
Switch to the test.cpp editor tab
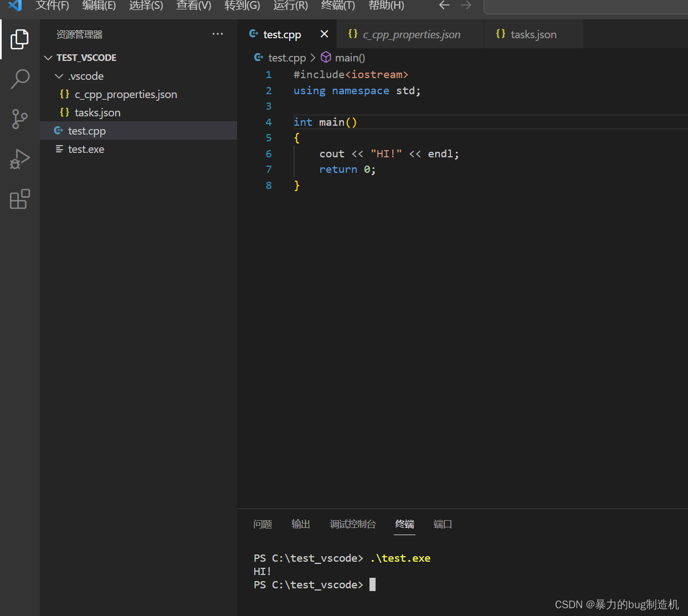[x=287, y=34]
